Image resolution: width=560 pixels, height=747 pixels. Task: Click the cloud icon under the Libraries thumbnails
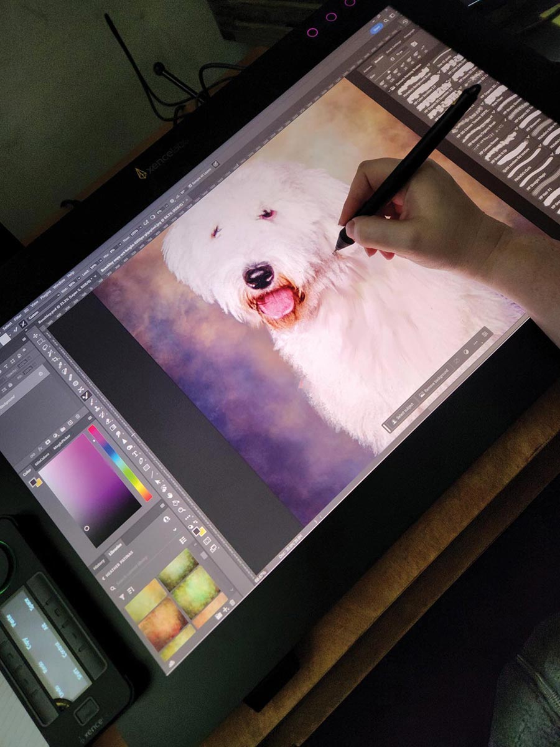pos(172,664)
